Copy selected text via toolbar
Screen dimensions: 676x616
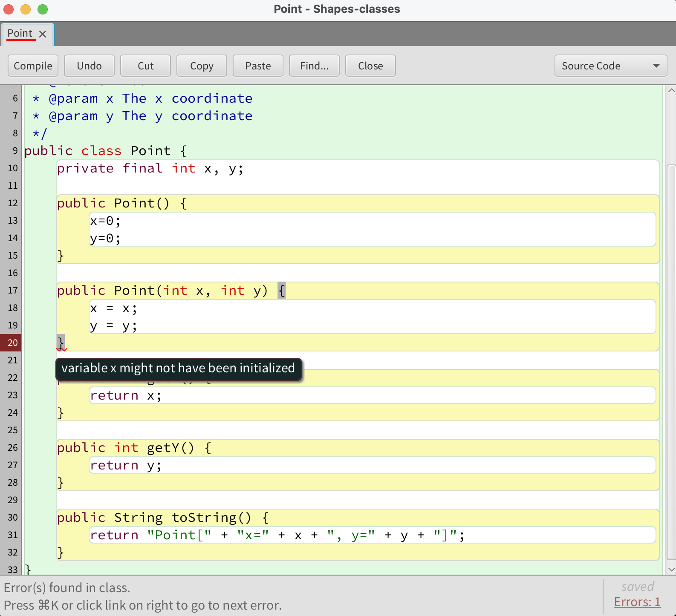coord(202,66)
